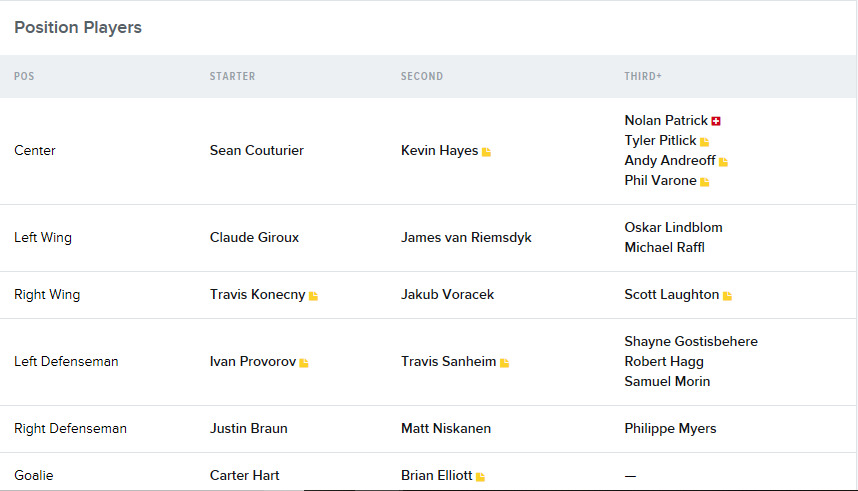Screen dimensions: 858x491
Task: Click Travis Sanheim's yellow note icon
Action: tap(505, 362)
